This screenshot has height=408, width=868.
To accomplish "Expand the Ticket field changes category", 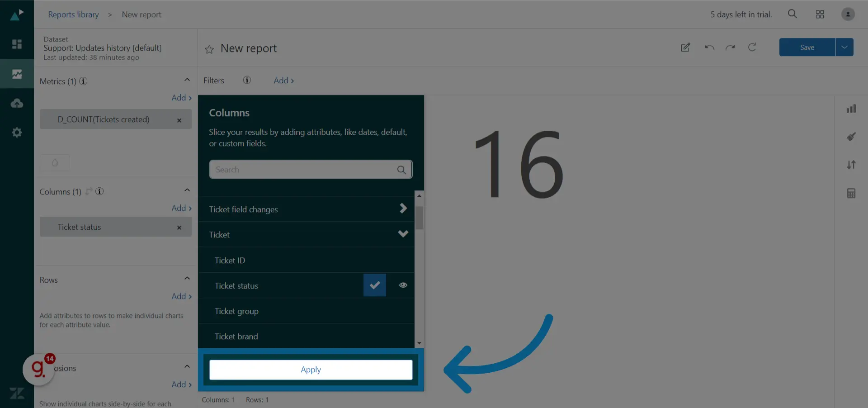I will (x=403, y=208).
